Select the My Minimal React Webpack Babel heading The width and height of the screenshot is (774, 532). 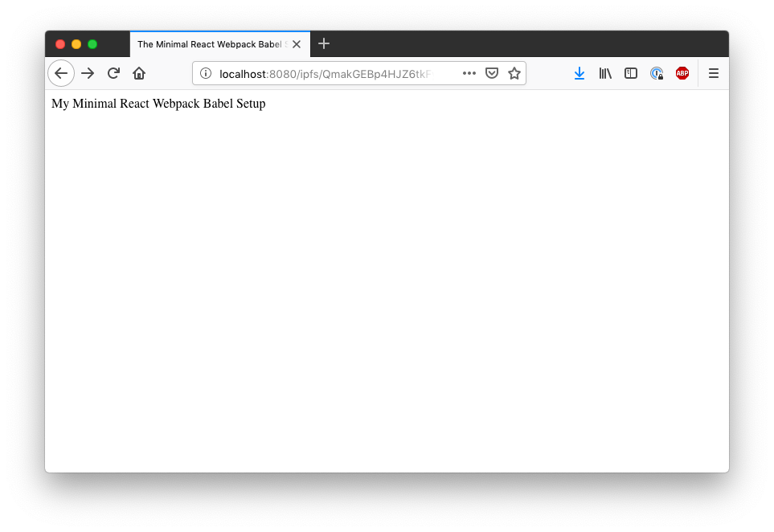158,104
